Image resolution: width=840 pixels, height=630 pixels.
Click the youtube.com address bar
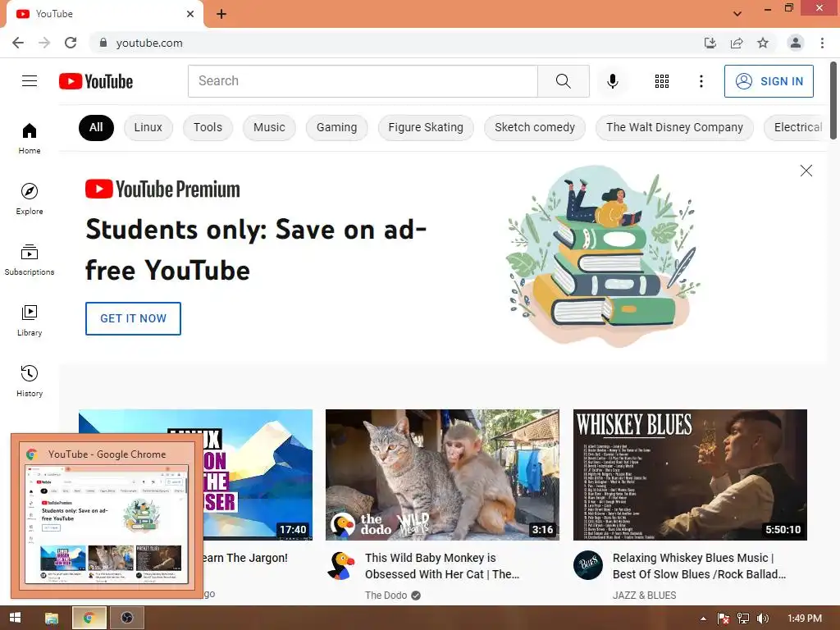tap(396, 43)
